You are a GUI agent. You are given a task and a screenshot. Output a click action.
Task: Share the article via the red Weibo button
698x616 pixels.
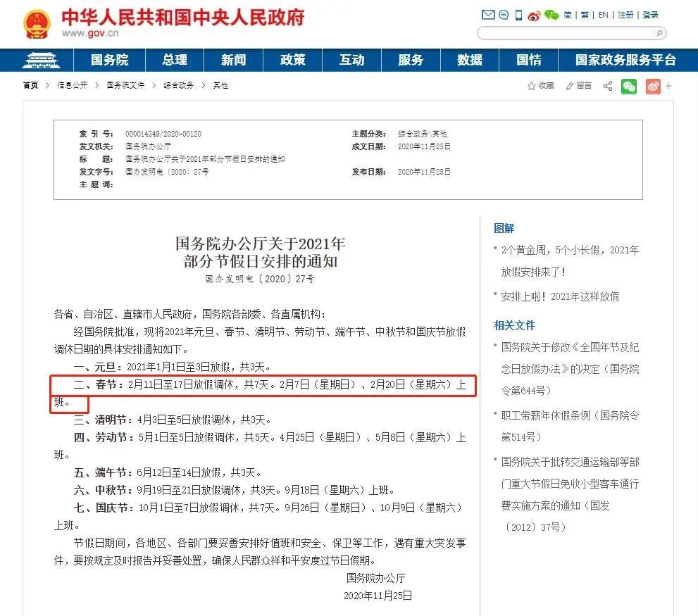(653, 85)
